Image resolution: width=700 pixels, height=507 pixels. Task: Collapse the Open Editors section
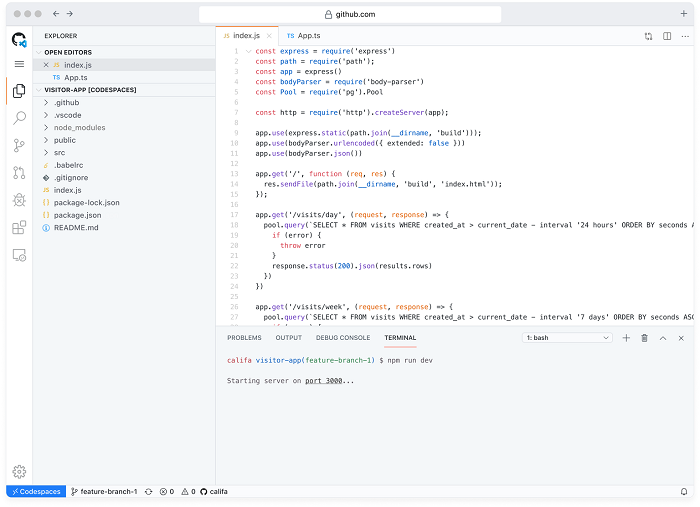tap(39, 52)
